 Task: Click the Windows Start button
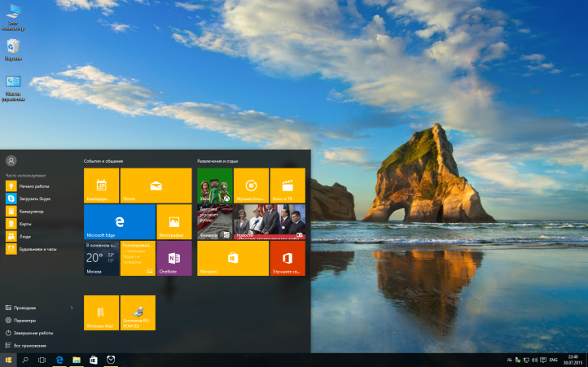pyautogui.click(x=8, y=360)
